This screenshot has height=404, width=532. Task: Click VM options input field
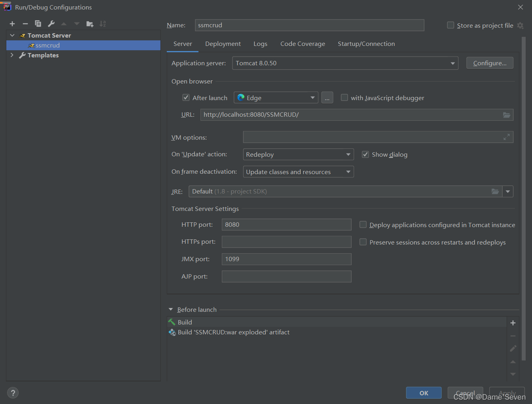click(x=378, y=137)
